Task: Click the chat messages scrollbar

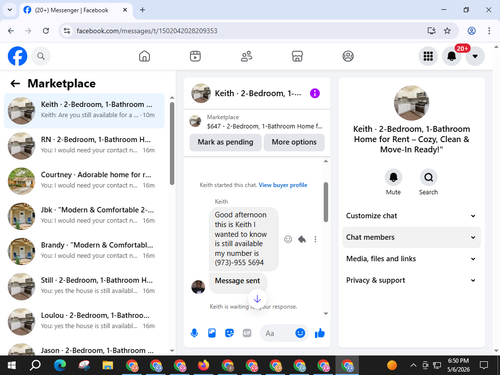Action: 326,202
